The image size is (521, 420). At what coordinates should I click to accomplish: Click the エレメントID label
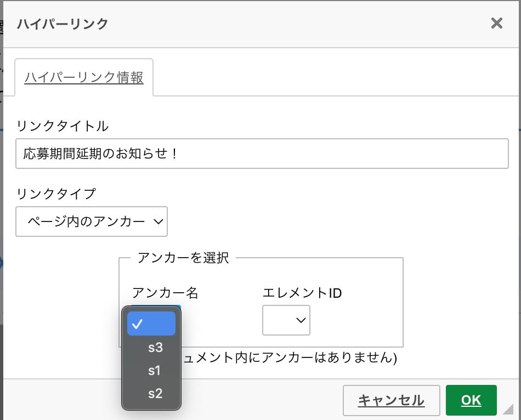point(302,293)
